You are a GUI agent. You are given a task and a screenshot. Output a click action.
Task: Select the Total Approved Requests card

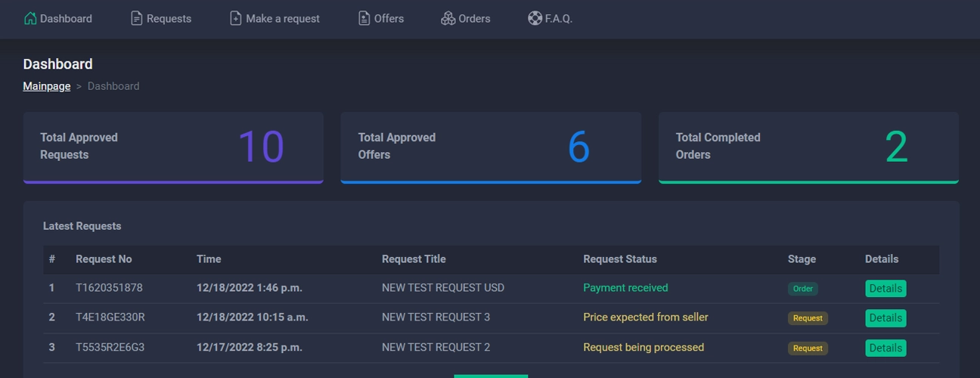[173, 147]
